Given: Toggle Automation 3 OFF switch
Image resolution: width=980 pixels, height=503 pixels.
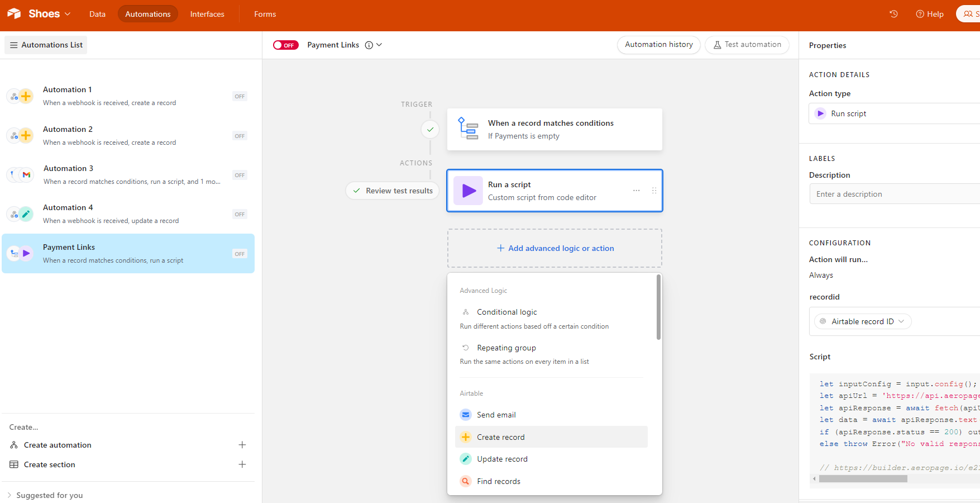Looking at the screenshot, I should click(x=240, y=175).
